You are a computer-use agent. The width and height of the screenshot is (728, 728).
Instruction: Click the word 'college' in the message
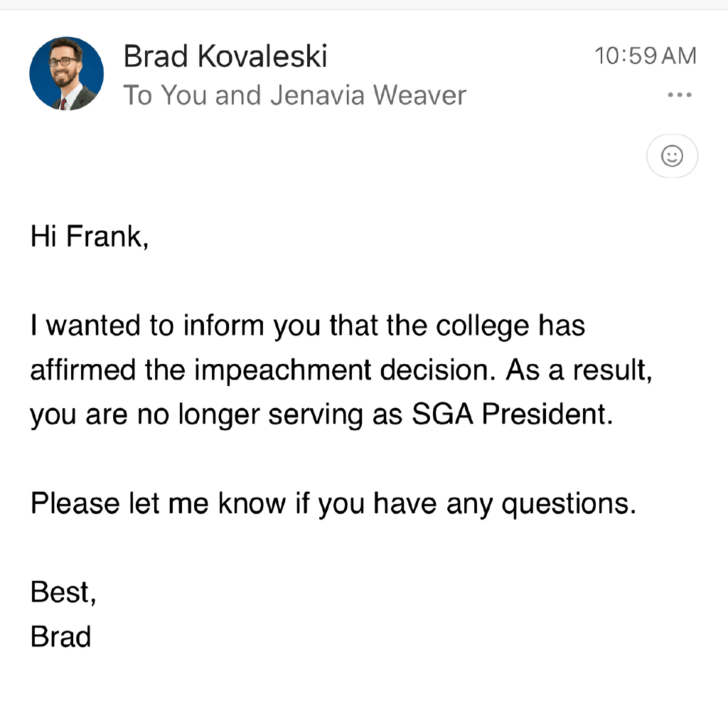(x=483, y=326)
